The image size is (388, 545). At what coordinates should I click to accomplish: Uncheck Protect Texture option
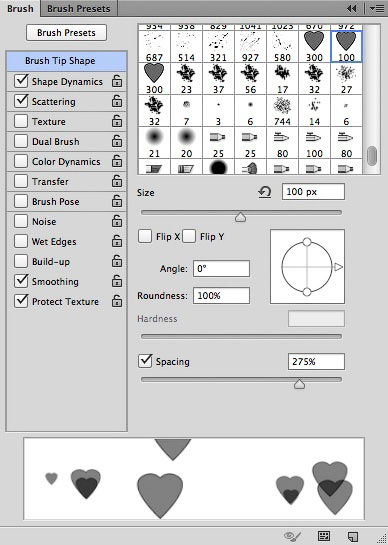pyautogui.click(x=21, y=301)
